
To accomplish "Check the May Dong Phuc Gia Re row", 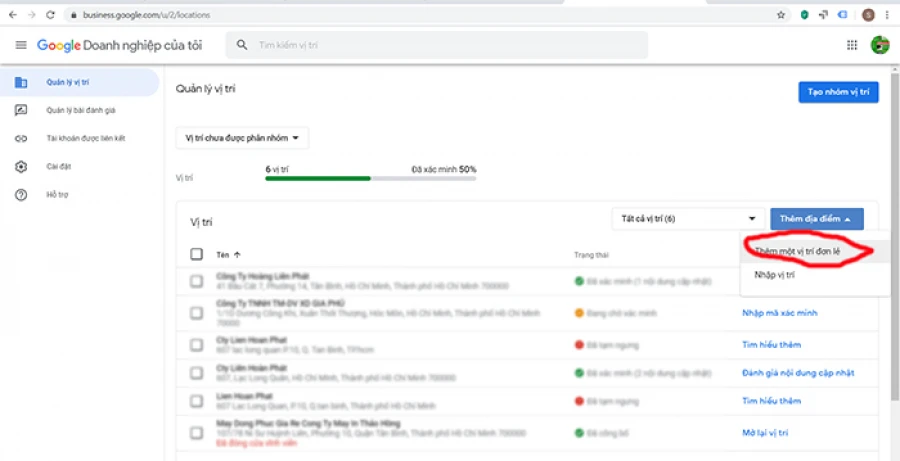I will click(196, 433).
